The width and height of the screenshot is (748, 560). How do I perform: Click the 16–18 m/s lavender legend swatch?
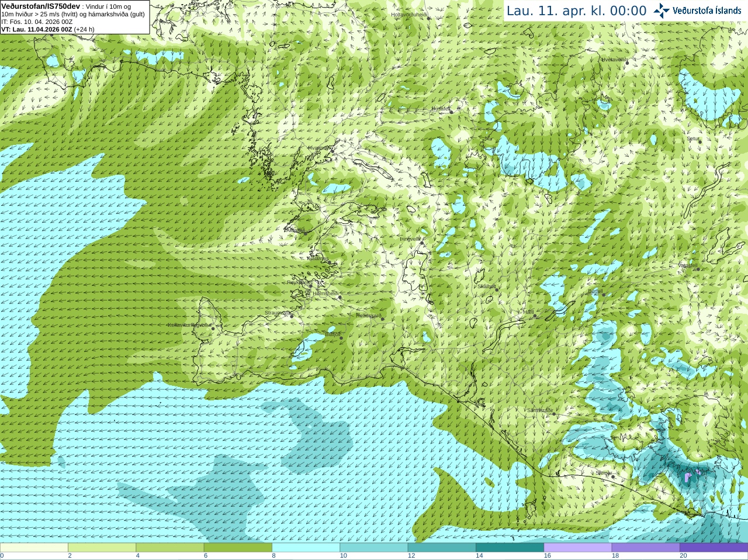tap(577, 548)
